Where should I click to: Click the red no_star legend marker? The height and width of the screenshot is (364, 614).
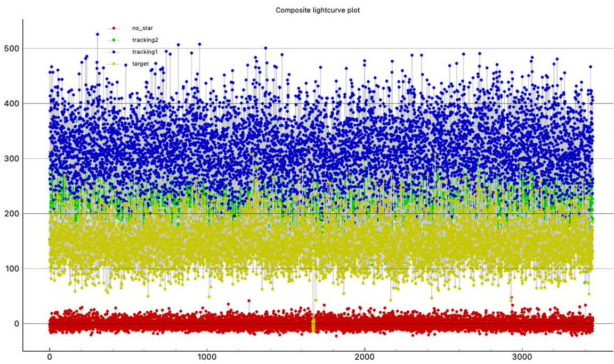pos(114,28)
